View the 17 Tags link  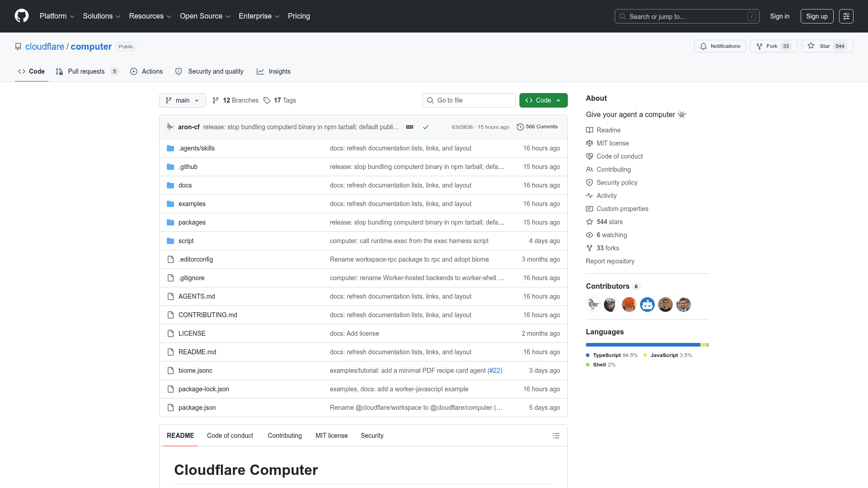(x=280, y=100)
